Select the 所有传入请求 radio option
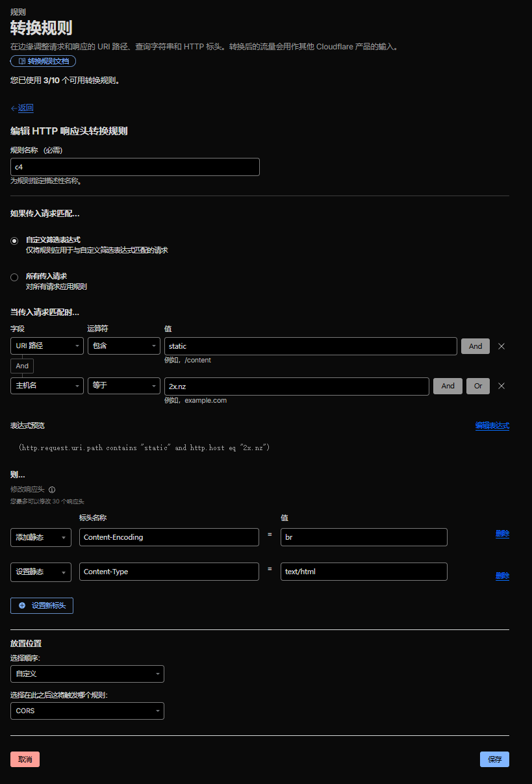532x784 pixels. (x=14, y=277)
